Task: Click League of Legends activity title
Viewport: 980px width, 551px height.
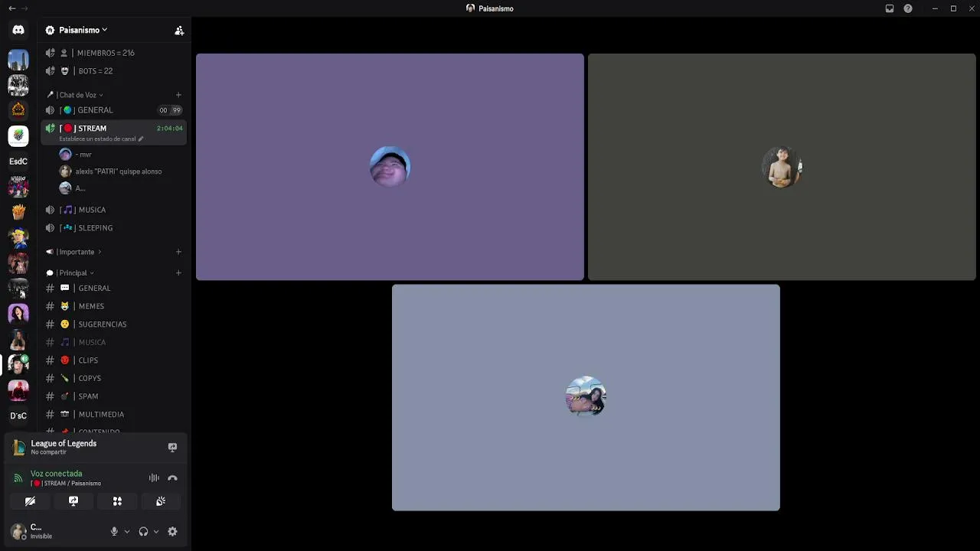Action: 64,444
